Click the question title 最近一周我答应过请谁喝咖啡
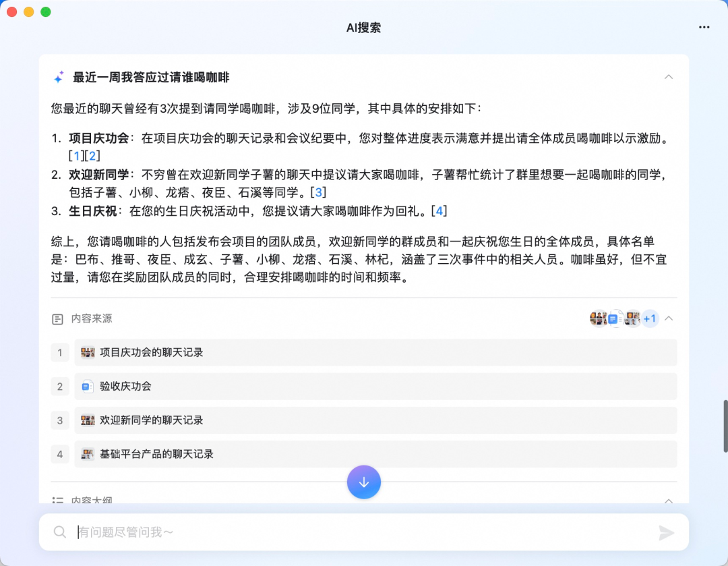 coord(151,77)
